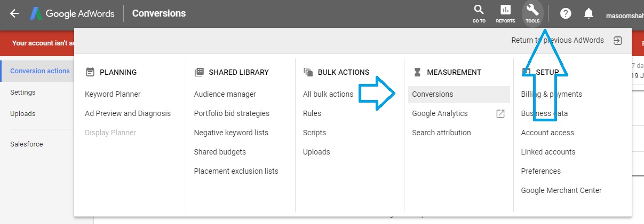Click the Bulk Actions copy icon
Viewport: 644px width, 224px height.
[308, 72]
